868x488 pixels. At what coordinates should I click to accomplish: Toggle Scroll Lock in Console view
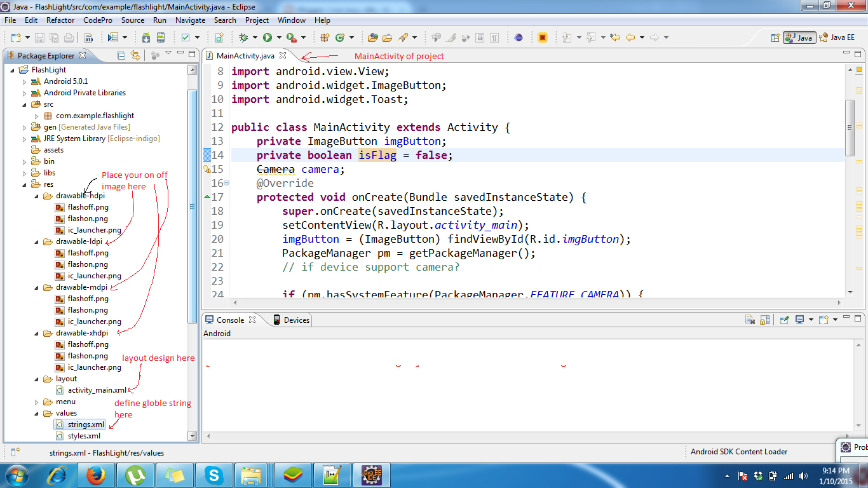pyautogui.click(x=764, y=320)
